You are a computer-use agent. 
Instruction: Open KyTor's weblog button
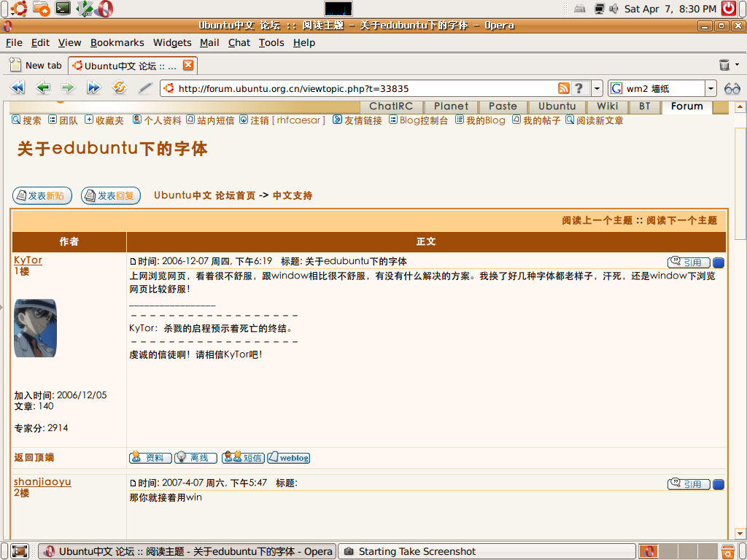tap(288, 458)
